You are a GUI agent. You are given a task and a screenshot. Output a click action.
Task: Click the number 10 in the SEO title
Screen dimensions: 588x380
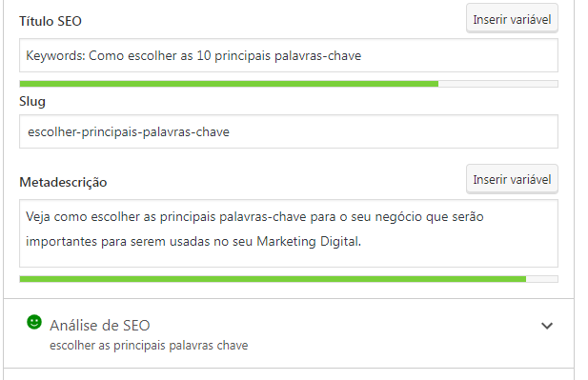coord(204,55)
